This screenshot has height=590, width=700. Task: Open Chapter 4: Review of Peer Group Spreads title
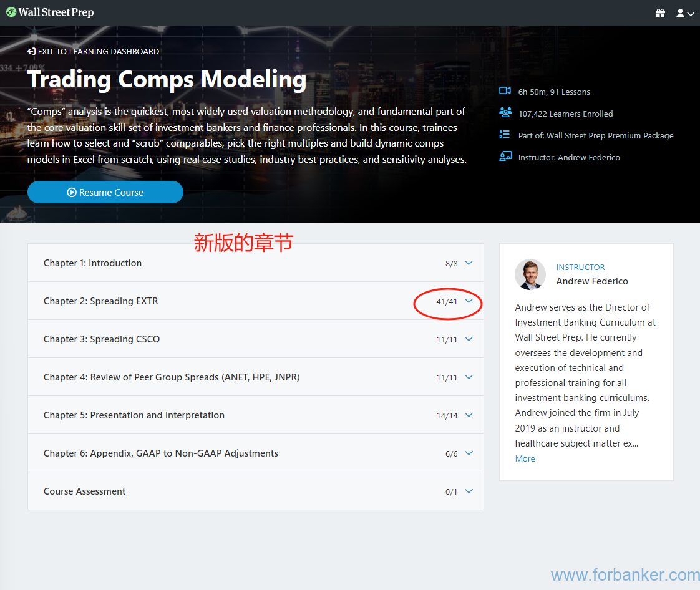(172, 377)
